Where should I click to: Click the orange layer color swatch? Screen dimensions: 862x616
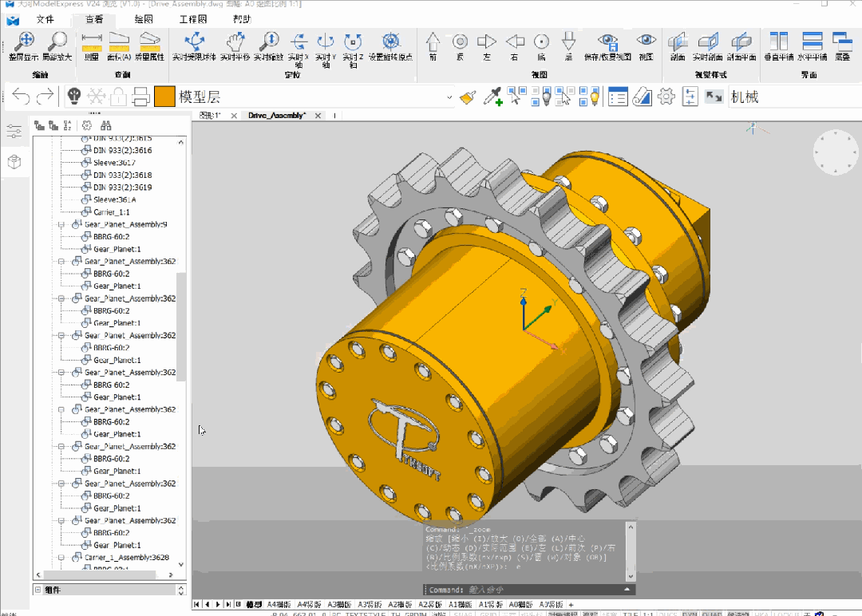164,97
